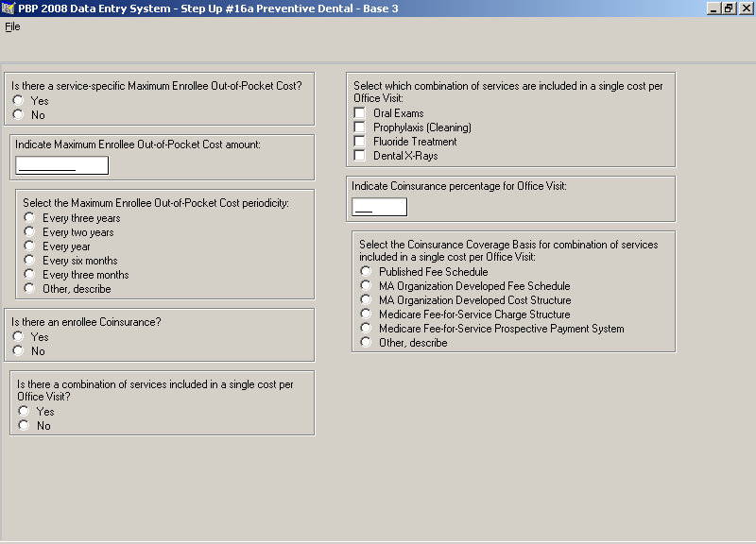756x544 pixels.
Task: Select Published Fee Schedule coverage basis
Action: tap(366, 271)
